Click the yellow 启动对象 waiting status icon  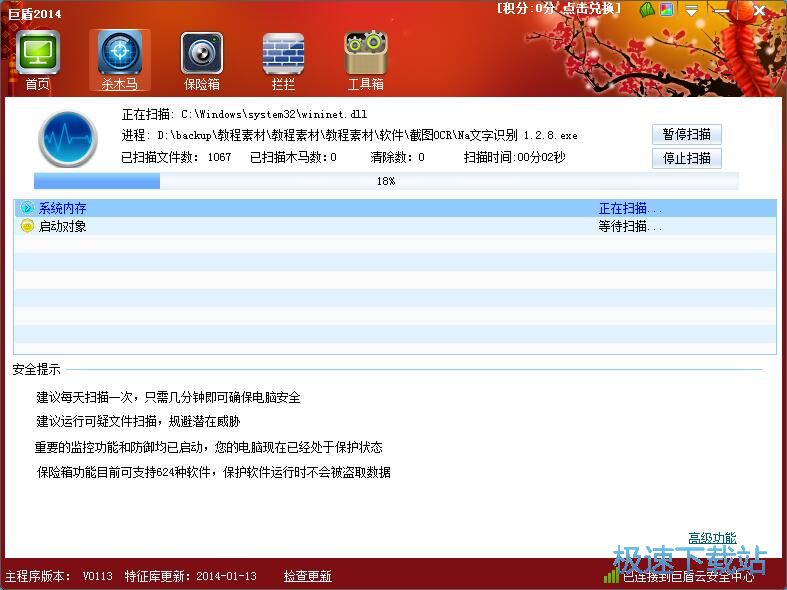click(x=27, y=226)
